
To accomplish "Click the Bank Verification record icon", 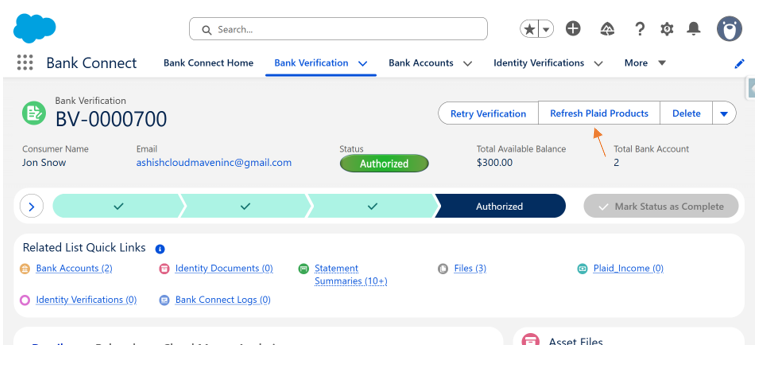I will click(34, 113).
